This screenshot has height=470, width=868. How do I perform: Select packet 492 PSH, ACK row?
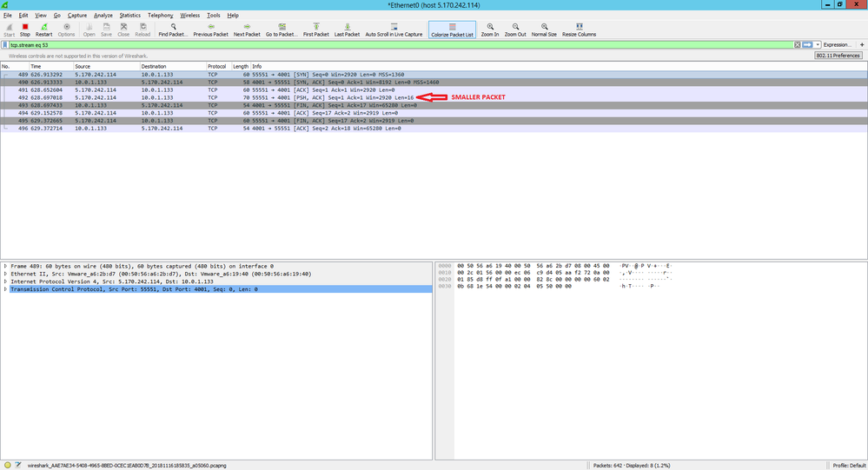(434, 97)
